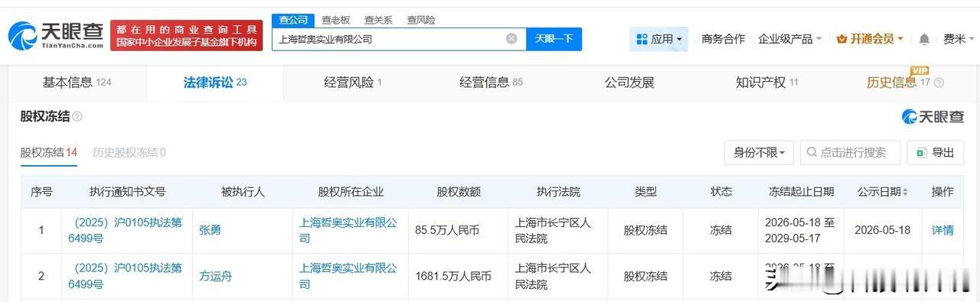This screenshot has height=302, width=980.
Task: Click help icon beside 历史信息 tab
Action: (939, 83)
